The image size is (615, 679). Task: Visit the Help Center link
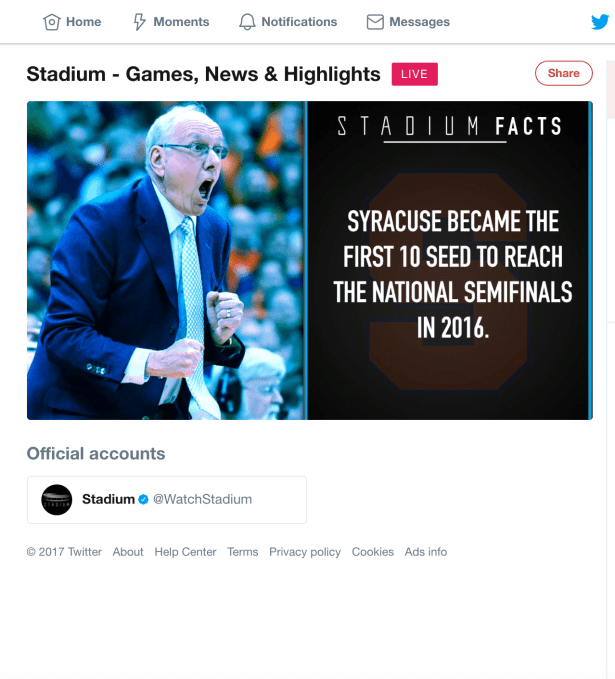click(185, 552)
